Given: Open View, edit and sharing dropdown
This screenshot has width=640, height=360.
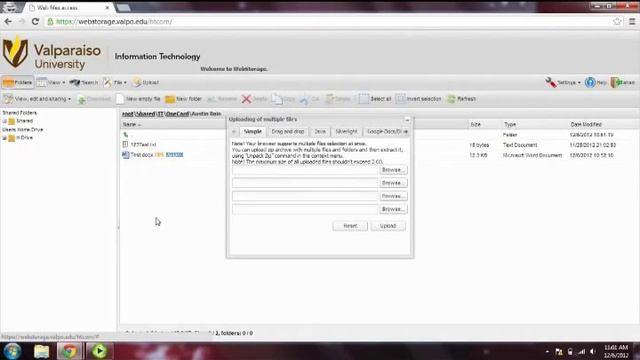Looking at the screenshot, I should [37, 99].
